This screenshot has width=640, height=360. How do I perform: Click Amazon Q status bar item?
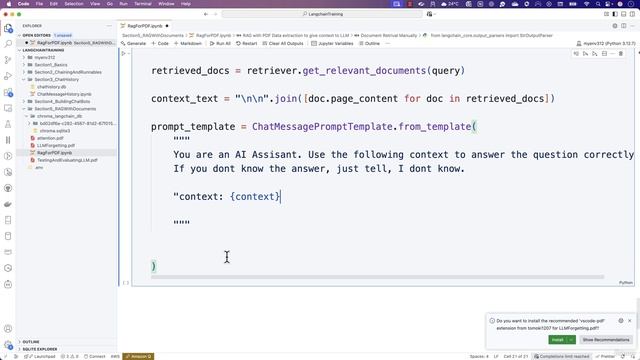click(x=138, y=356)
